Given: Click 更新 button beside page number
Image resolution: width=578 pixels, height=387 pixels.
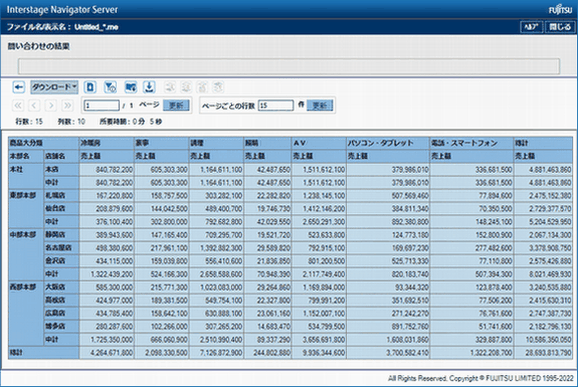Looking at the screenshot, I should tap(176, 106).
